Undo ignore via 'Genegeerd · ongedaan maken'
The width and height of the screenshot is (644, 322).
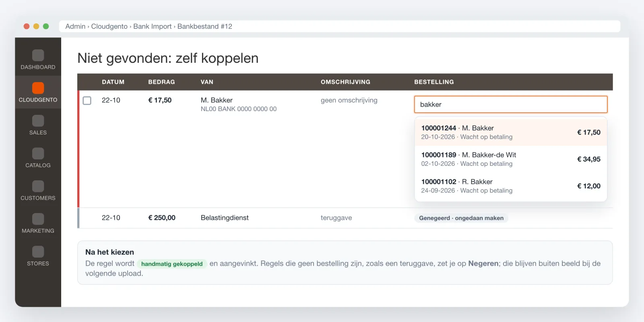click(x=461, y=218)
